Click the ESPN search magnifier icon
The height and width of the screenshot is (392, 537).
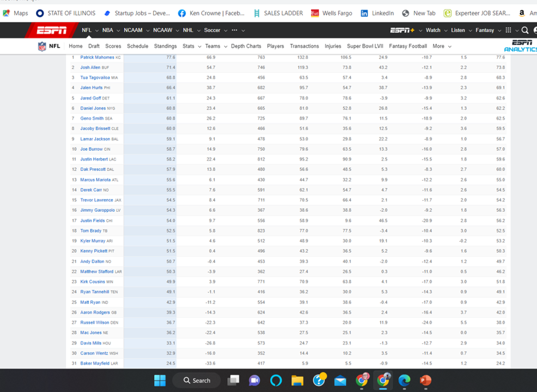tap(524, 30)
